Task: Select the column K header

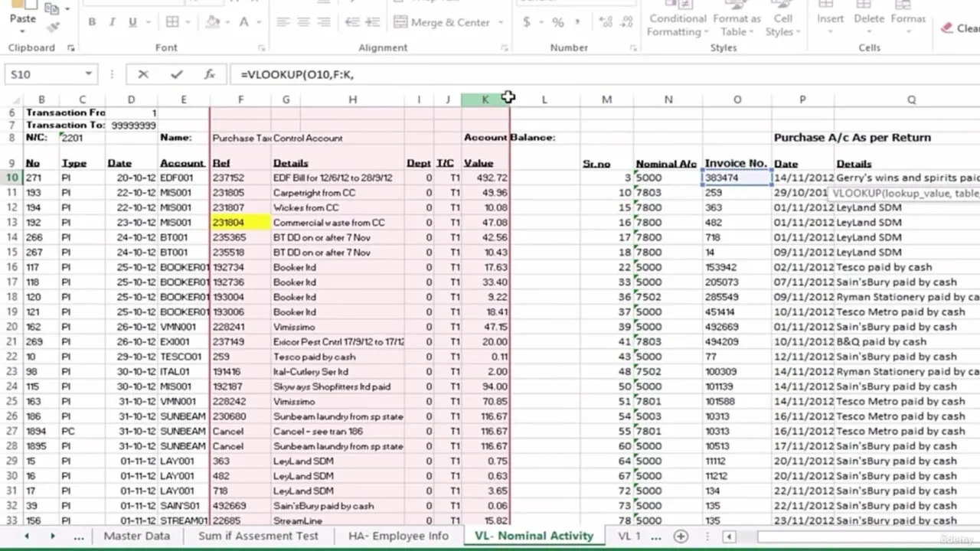Action: [485, 99]
